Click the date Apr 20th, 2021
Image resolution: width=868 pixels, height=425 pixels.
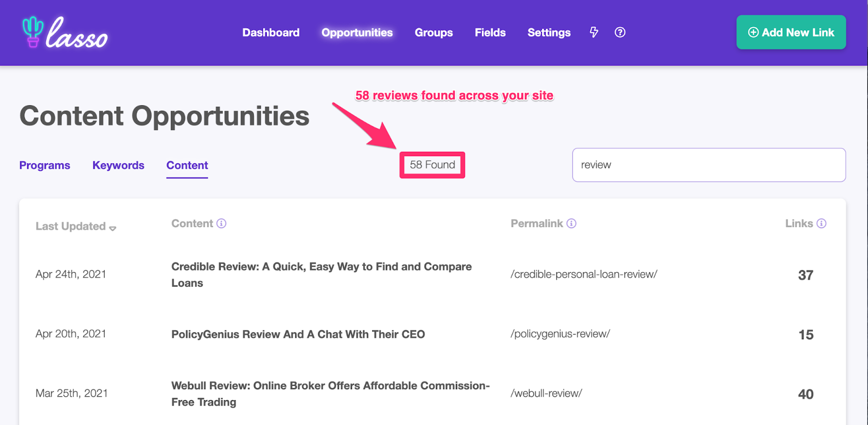click(x=71, y=334)
